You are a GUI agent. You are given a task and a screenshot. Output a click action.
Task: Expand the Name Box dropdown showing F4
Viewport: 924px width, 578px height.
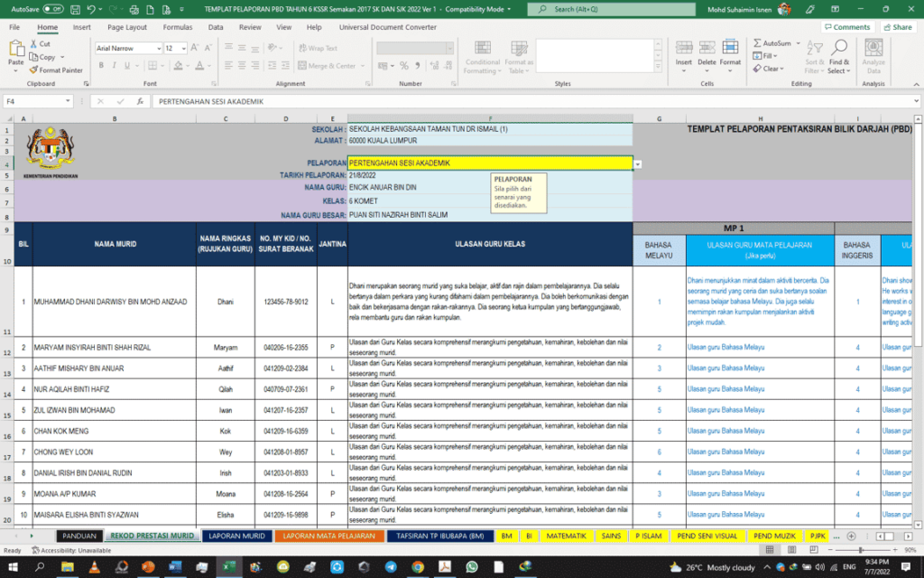(x=69, y=101)
